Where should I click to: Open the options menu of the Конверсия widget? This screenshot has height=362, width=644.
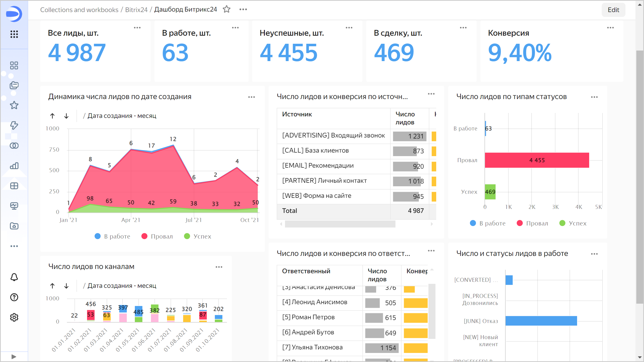coord(610,28)
